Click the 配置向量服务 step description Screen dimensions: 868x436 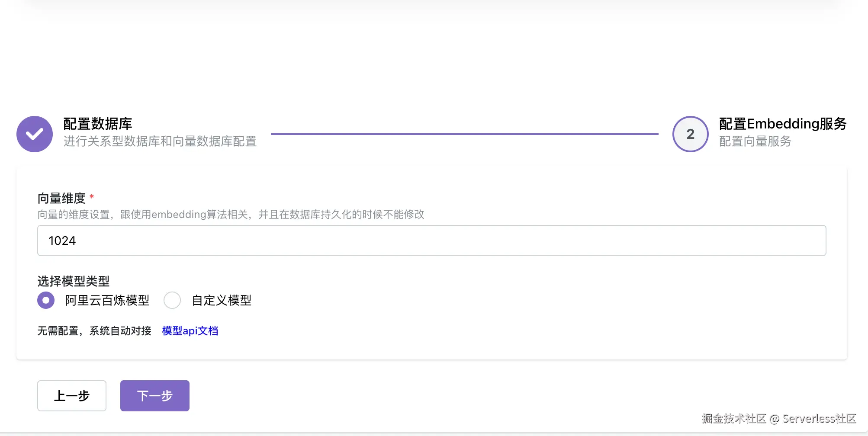click(x=755, y=141)
